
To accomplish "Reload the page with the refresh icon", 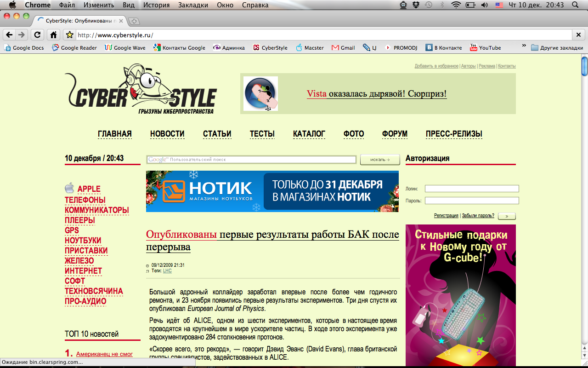I will [38, 34].
